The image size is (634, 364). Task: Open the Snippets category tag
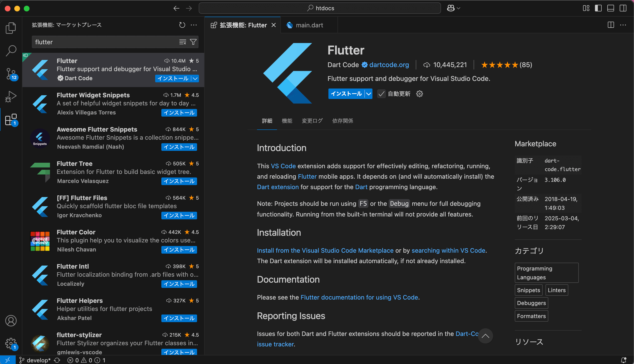[529, 290]
